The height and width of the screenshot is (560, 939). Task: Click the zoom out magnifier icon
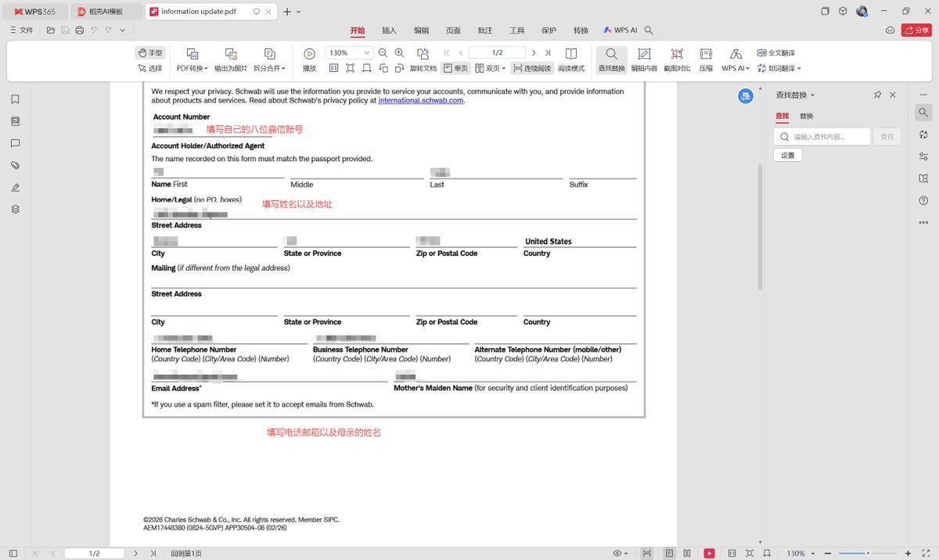[383, 52]
